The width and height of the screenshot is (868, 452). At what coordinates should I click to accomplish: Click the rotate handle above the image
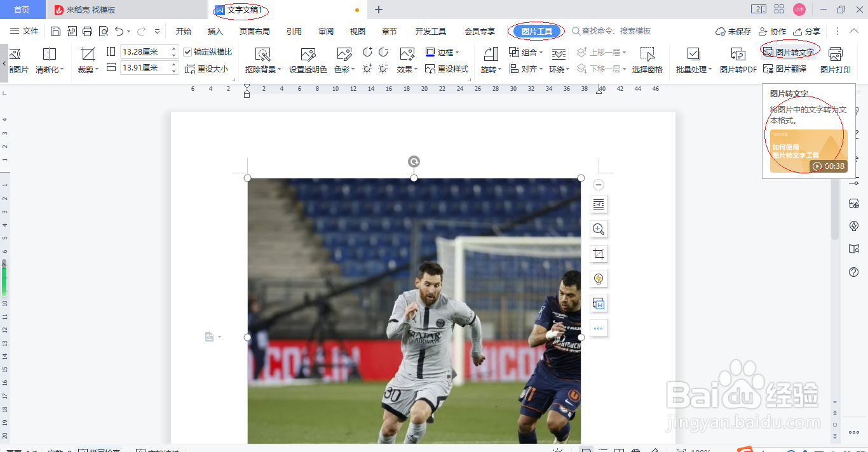point(414,161)
